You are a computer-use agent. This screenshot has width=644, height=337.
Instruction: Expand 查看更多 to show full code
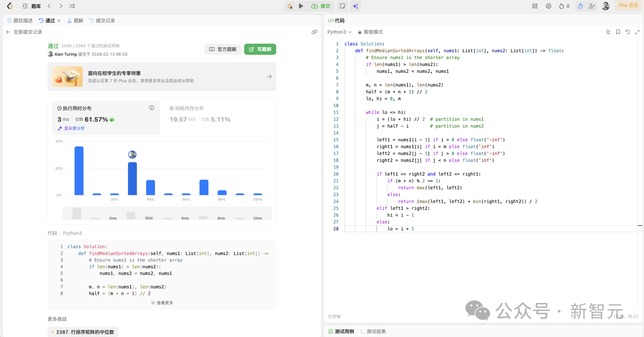click(x=162, y=303)
